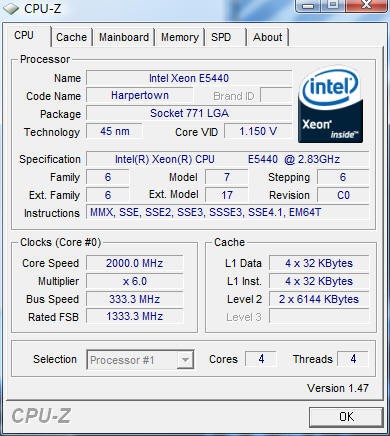
Task: Click the Intel Xeon inside logo
Action: 330,104
